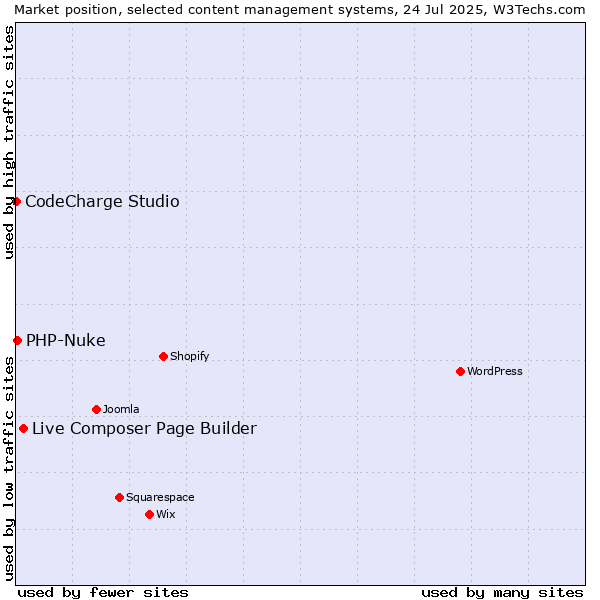Click the "used by many sites" axis label
600x600 pixels.
[x=502, y=593]
